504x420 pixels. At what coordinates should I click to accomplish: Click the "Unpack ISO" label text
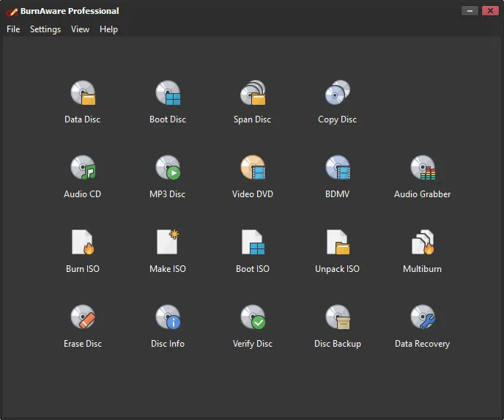(337, 269)
